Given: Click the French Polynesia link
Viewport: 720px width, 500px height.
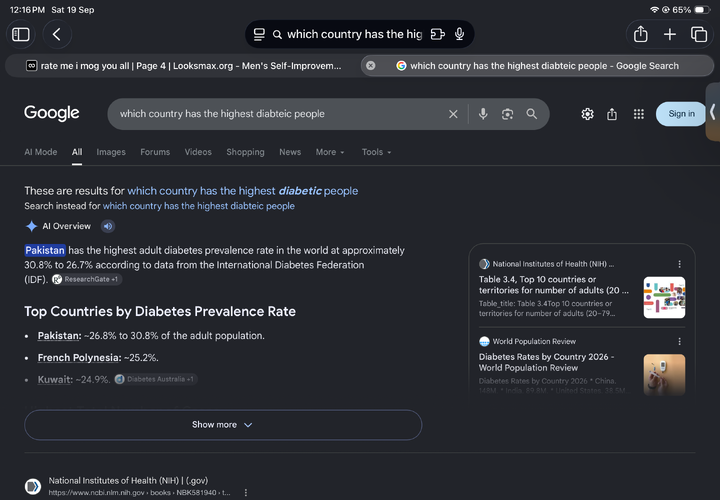Looking at the screenshot, I should click(x=79, y=358).
